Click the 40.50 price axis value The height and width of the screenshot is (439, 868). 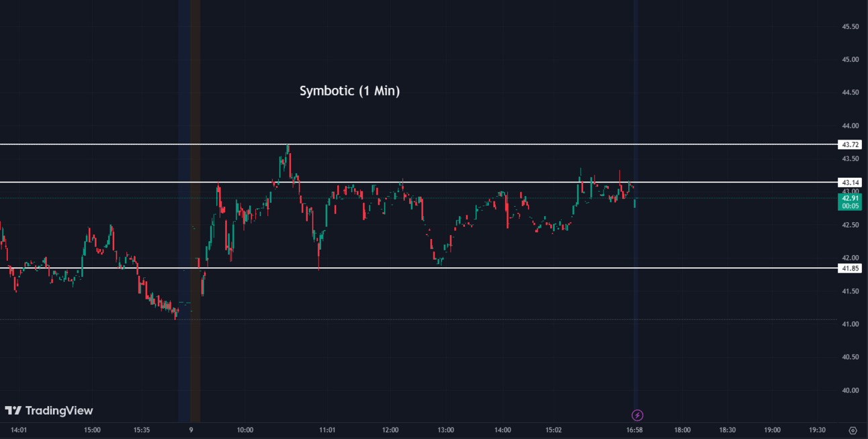(850, 357)
